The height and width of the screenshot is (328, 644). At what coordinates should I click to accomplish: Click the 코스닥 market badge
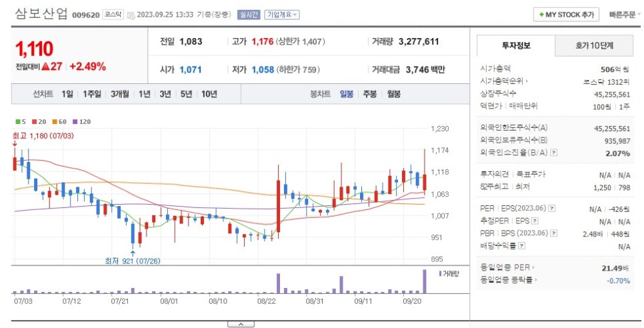click(113, 15)
